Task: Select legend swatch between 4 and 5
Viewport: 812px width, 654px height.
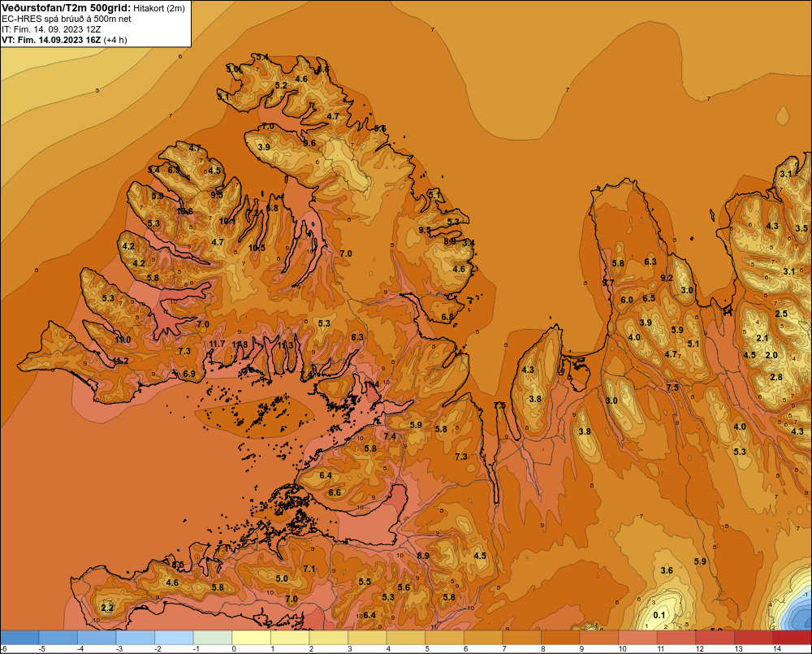Action: (406, 637)
